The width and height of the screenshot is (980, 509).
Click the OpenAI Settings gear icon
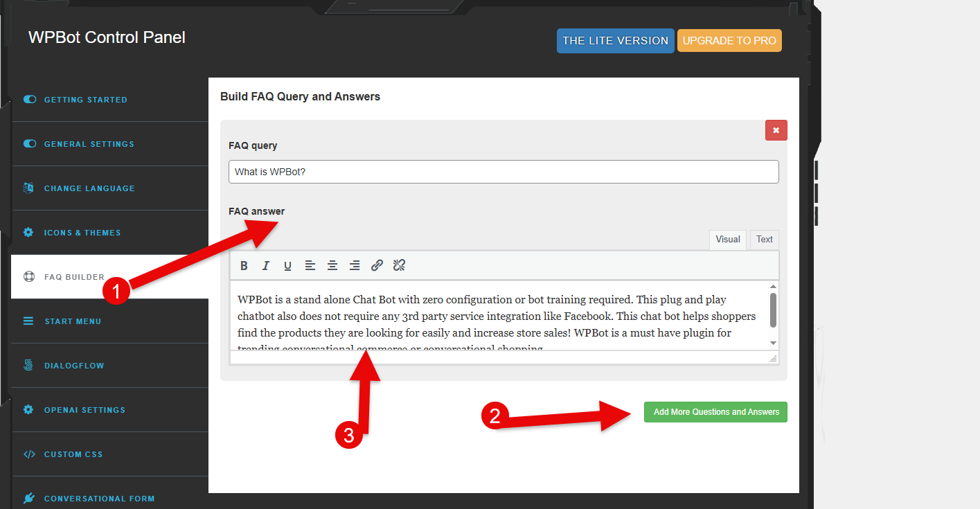[28, 410]
